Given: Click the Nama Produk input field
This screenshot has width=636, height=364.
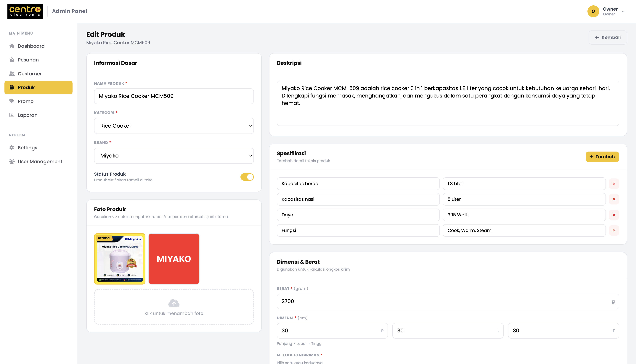Looking at the screenshot, I should coord(174,96).
